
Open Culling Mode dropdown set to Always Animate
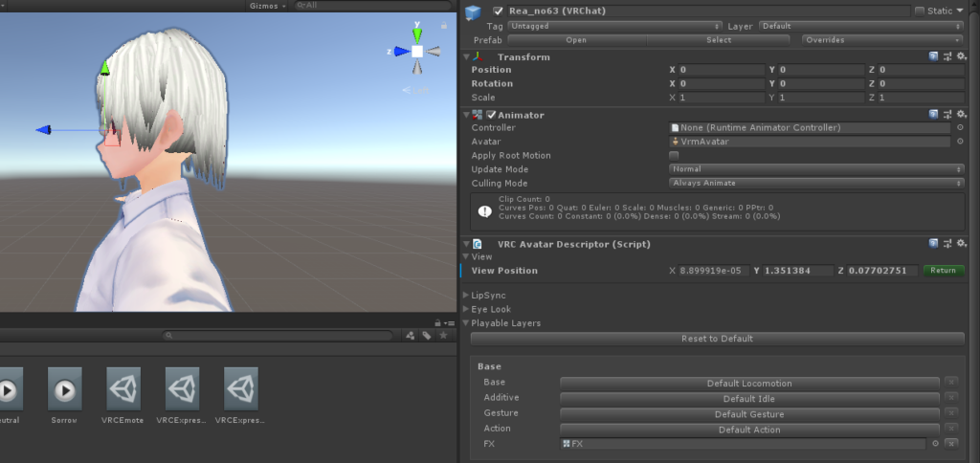pos(816,183)
